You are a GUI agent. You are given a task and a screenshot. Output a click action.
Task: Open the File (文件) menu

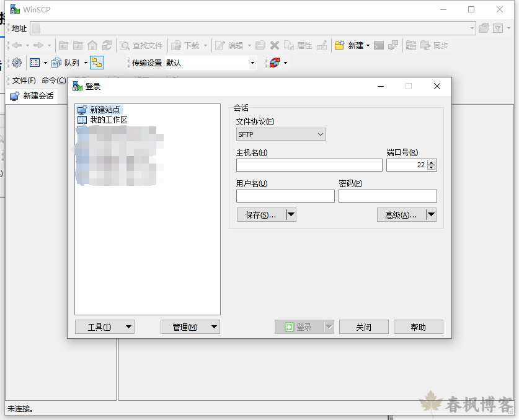point(24,81)
